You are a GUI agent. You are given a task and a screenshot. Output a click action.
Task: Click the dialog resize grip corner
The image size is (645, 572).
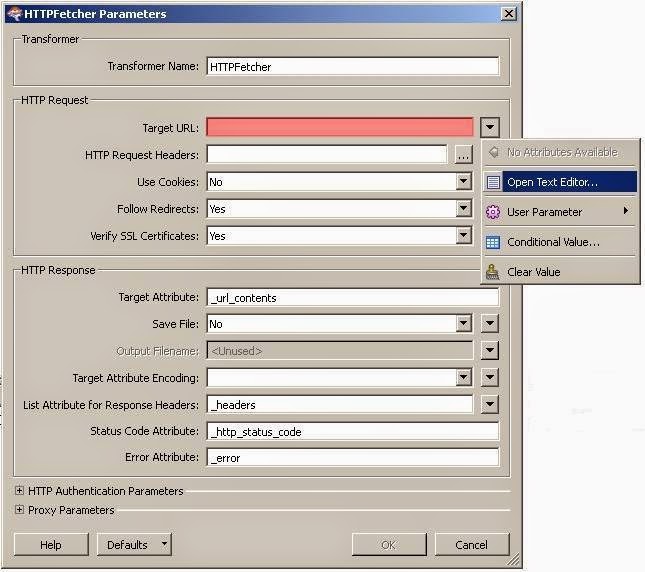(514, 560)
